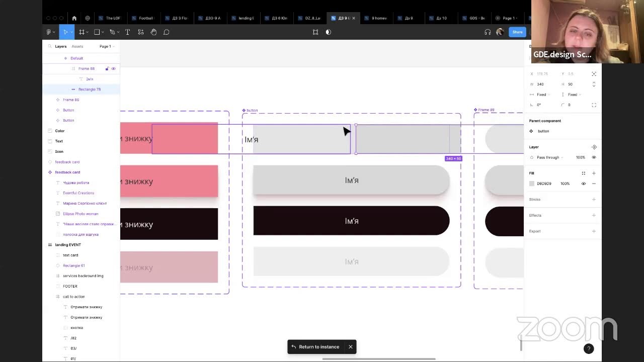Open the Page 1 dropdown

tap(107, 46)
